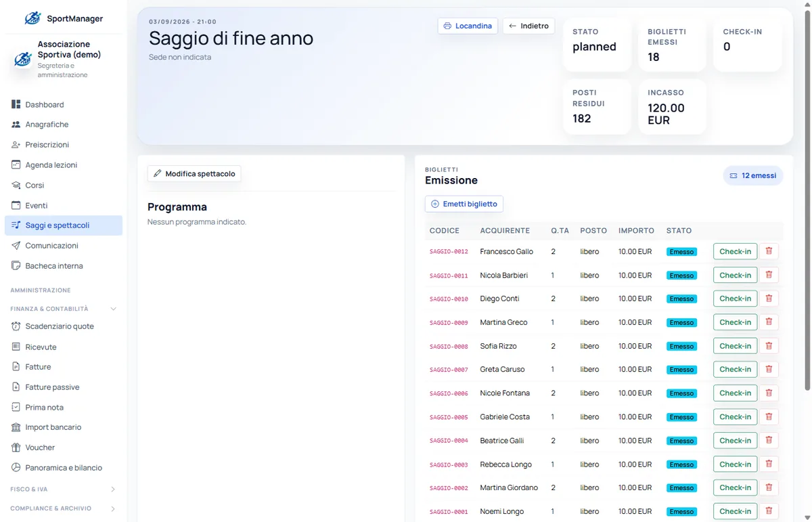Click trash icon for Rebecca Longo
This screenshot has height=522, width=812.
point(769,464)
